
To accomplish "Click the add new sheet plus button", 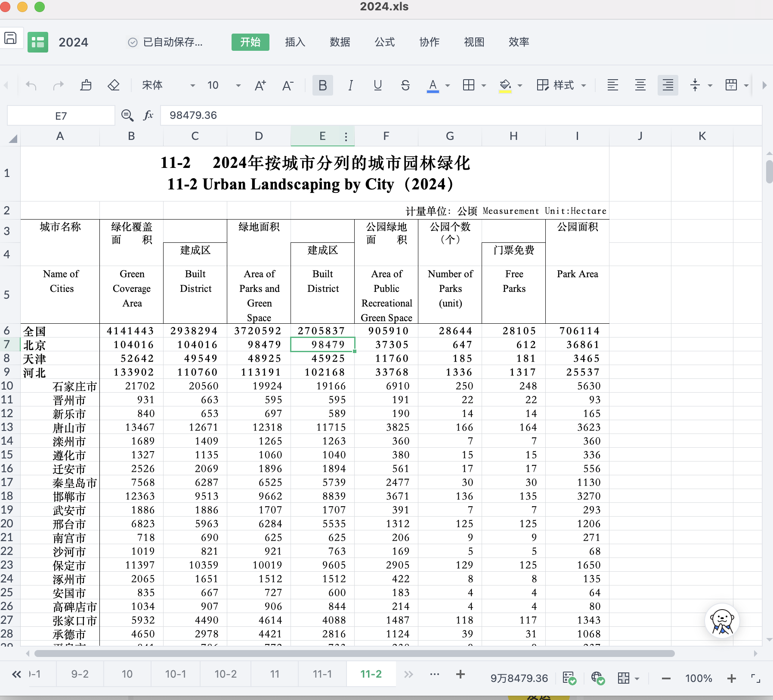I will (461, 674).
